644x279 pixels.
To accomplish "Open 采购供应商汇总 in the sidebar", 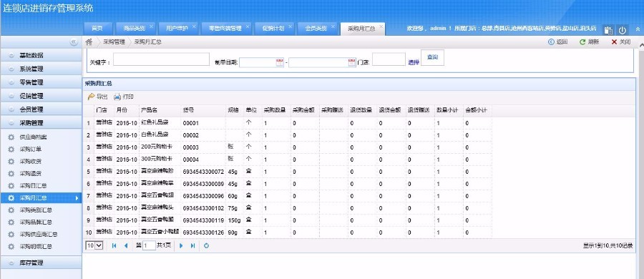I will (x=41, y=235).
